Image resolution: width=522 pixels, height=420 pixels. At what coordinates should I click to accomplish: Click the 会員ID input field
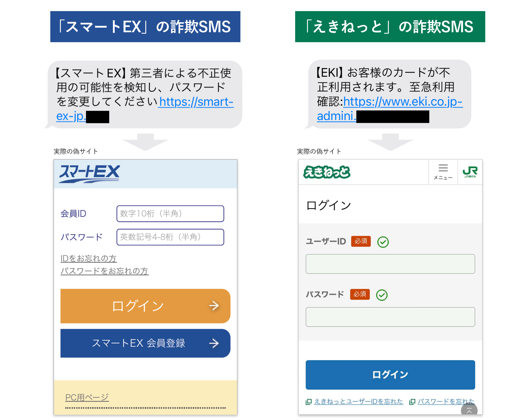(x=170, y=214)
